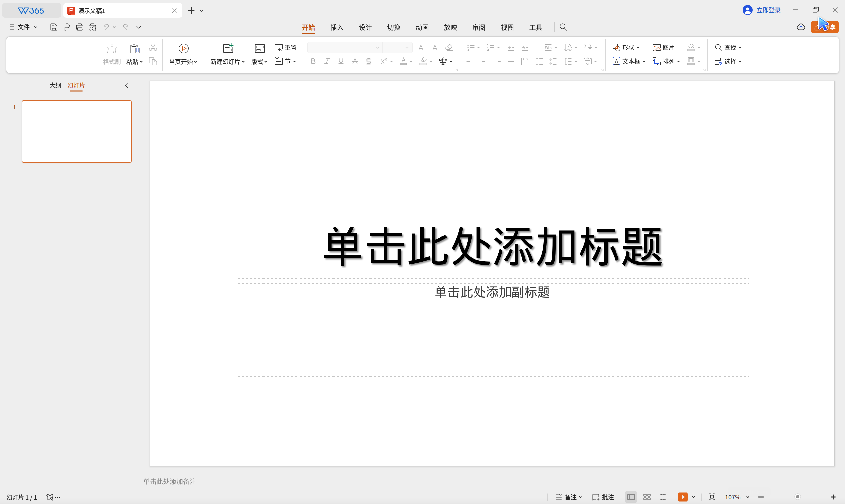This screenshot has height=504, width=845.
Task: Switch to the 插入 ribbon tab
Action: (336, 27)
